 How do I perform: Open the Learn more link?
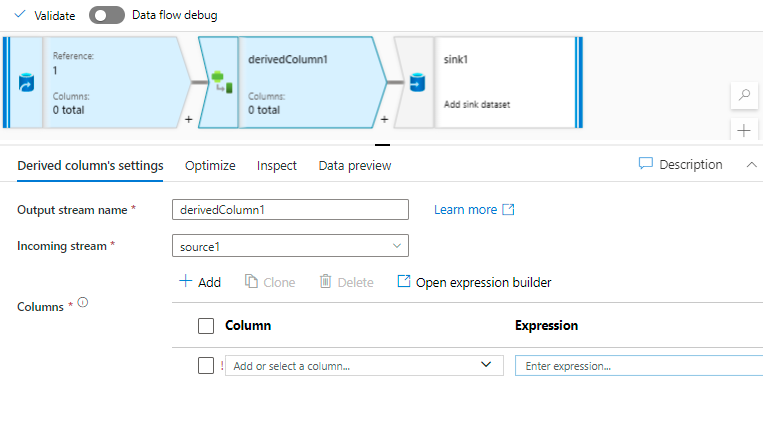pyautogui.click(x=474, y=210)
